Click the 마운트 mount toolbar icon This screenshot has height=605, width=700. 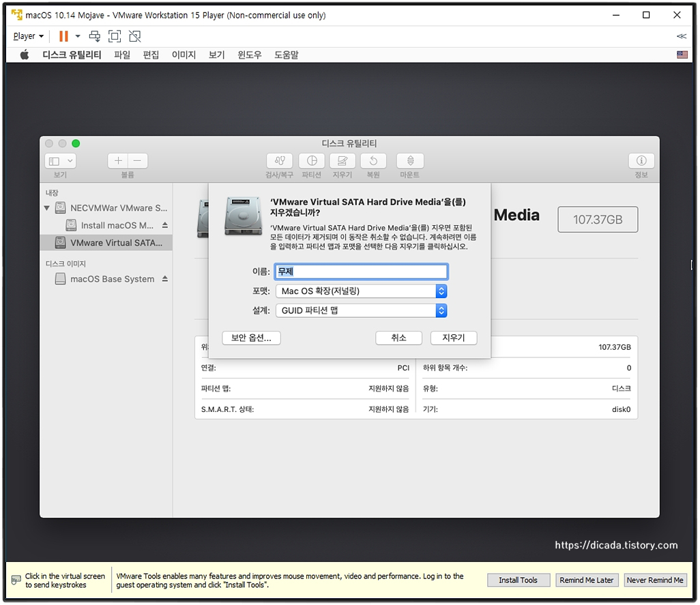point(410,160)
